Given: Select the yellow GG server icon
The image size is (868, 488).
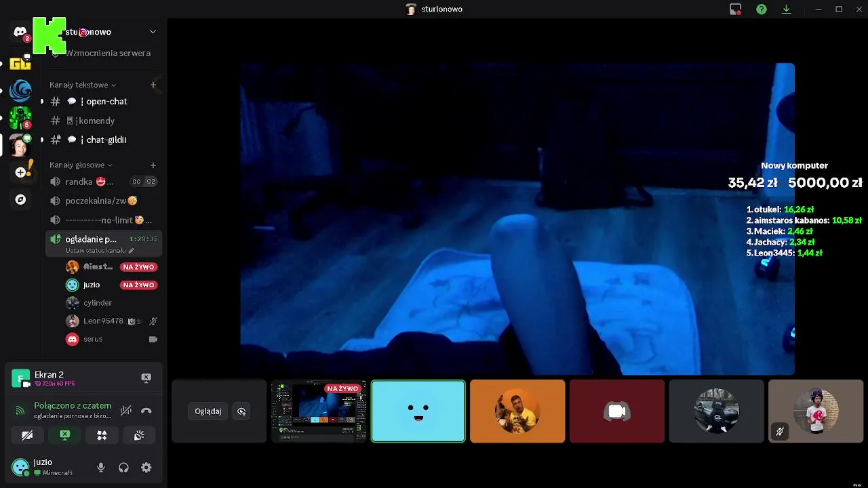Looking at the screenshot, I should coord(20,63).
